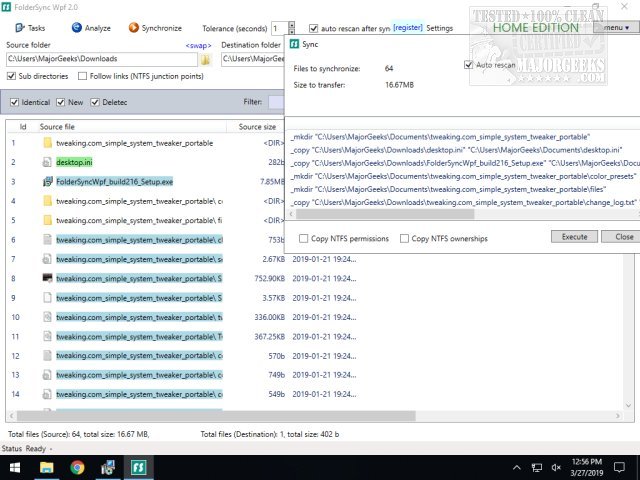Click folder icon in row 1

coord(48,143)
